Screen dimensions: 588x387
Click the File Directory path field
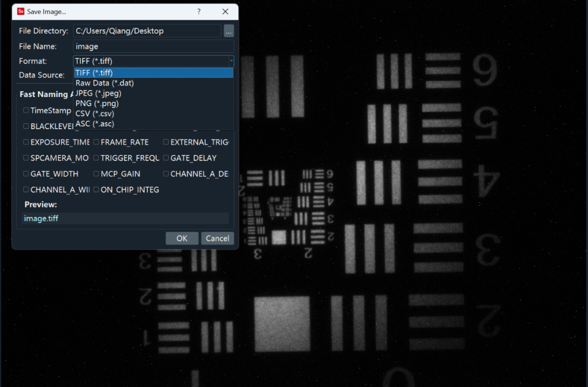(147, 31)
